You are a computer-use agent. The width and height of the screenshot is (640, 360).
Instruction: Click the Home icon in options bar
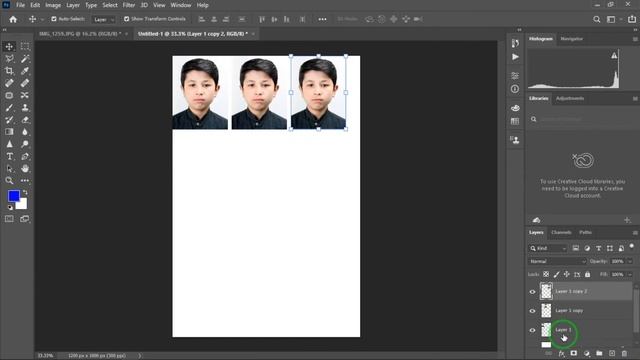(13, 19)
